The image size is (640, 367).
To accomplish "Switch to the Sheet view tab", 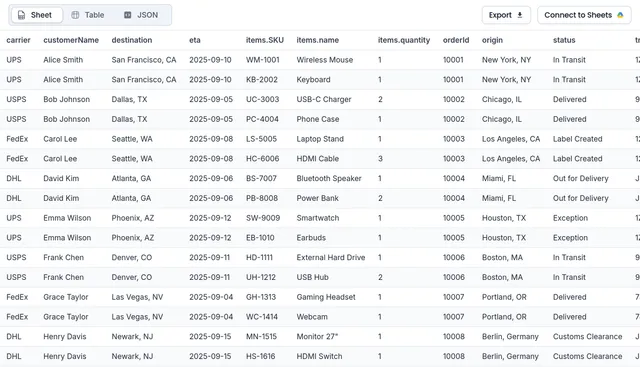I will coord(37,15).
